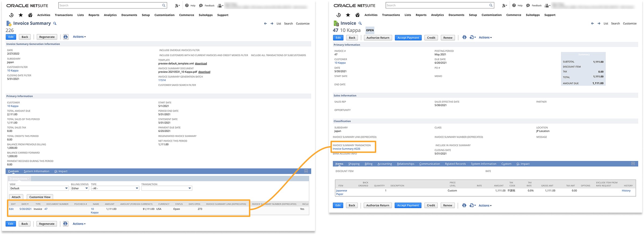Switch to System Information tab in Invoice Summary window
Screen dimensions: 644x235
(36, 171)
